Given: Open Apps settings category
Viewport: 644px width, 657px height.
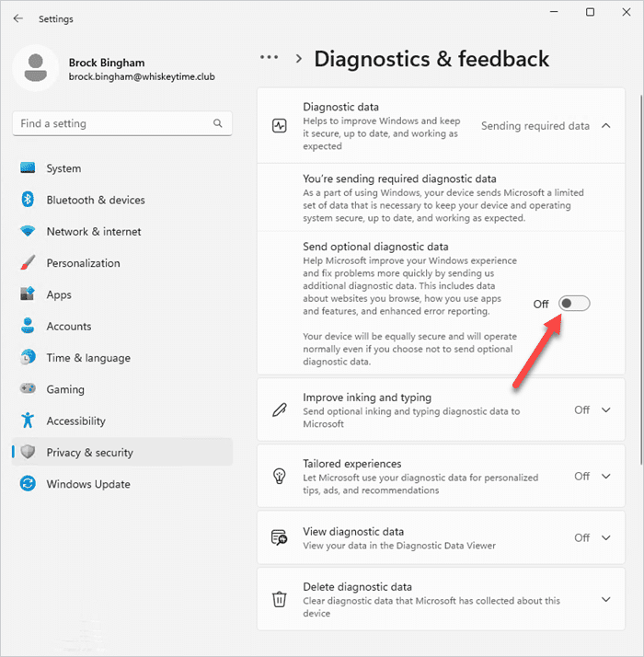Looking at the screenshot, I should [x=122, y=294].
